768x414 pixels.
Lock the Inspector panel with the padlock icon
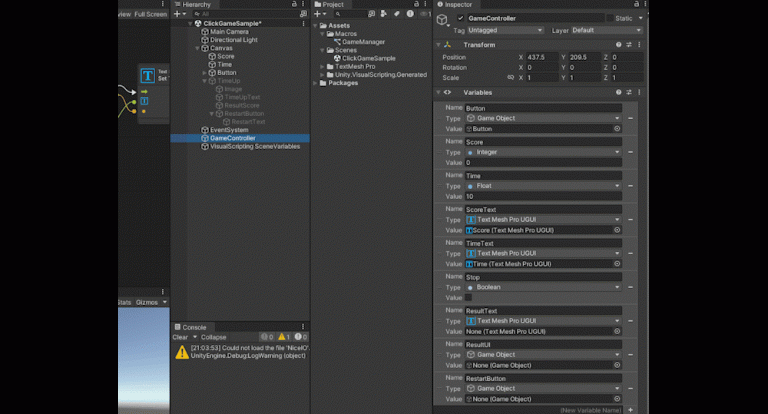tap(636, 4)
